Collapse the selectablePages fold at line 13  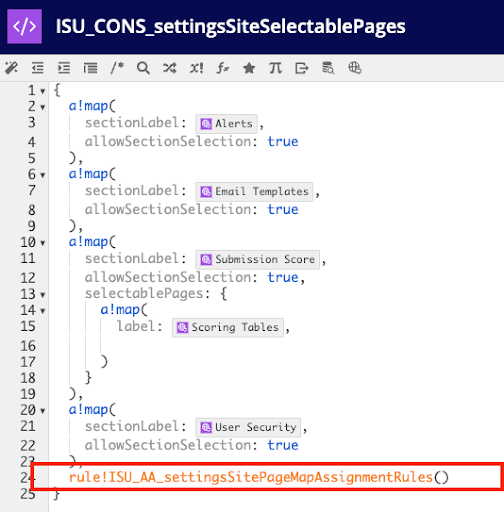coord(43,295)
